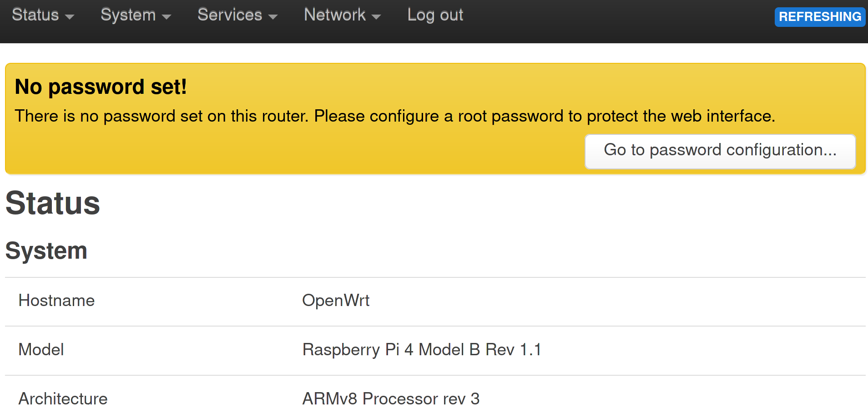Open the Status dropdown menu
The image size is (868, 419).
pyautogui.click(x=43, y=15)
